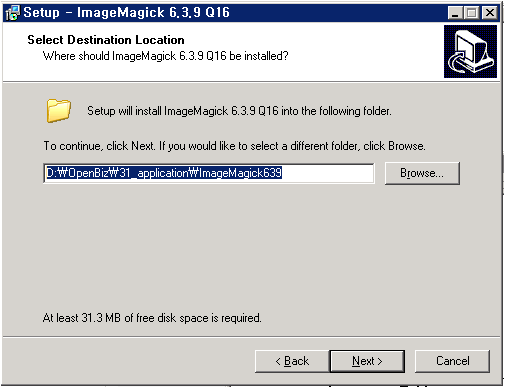The width and height of the screenshot is (505, 388).
Task: Click the 'To continue, click Next' instruction text
Action: 235,146
